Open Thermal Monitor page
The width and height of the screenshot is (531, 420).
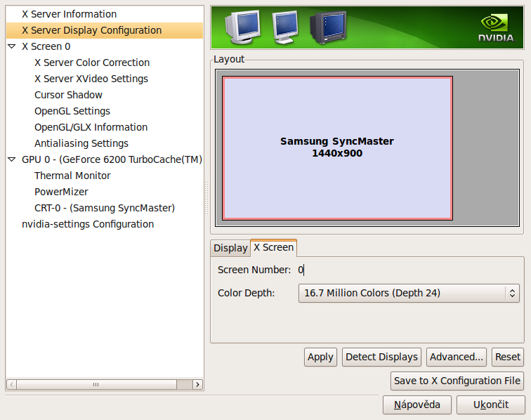[72, 176]
